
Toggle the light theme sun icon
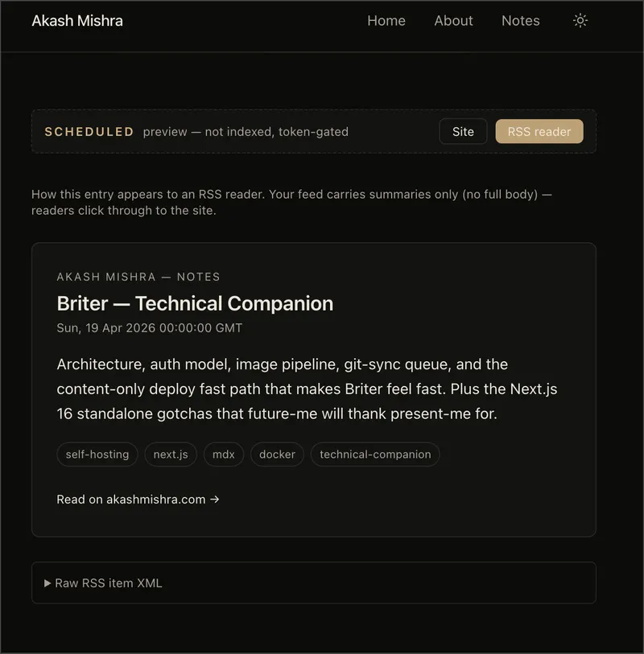click(x=580, y=20)
